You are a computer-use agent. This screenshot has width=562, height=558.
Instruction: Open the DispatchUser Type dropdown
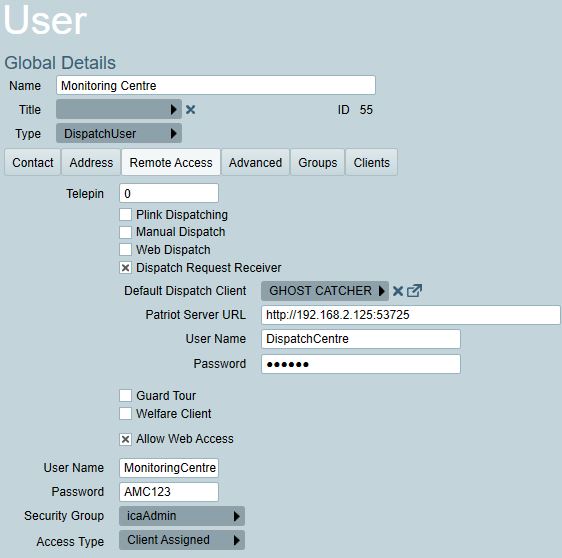pos(119,134)
